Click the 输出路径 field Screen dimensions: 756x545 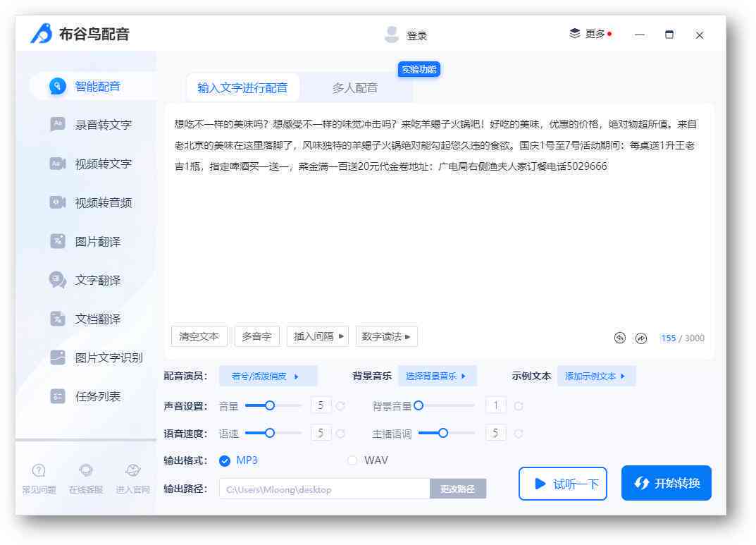pos(325,489)
